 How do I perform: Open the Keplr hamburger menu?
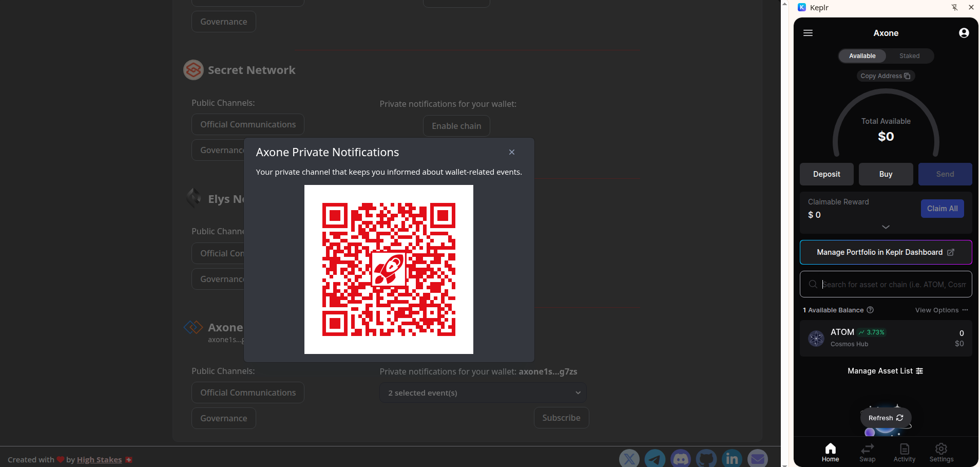click(x=808, y=33)
